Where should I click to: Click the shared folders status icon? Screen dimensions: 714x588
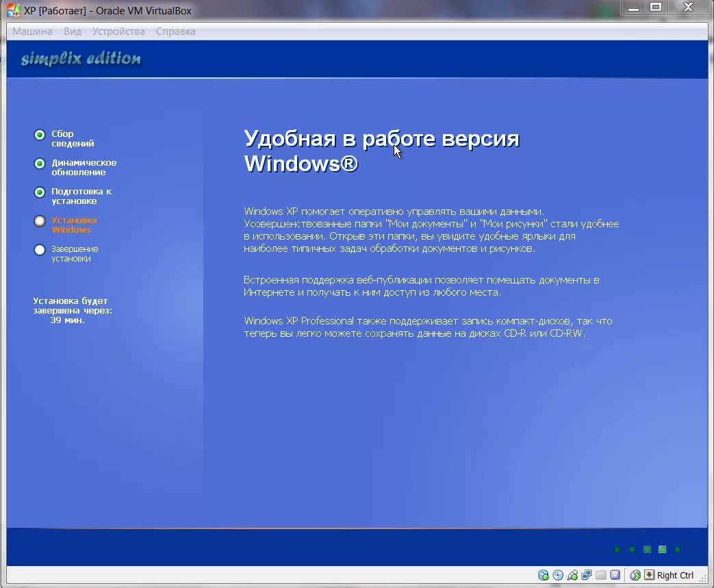[600, 575]
